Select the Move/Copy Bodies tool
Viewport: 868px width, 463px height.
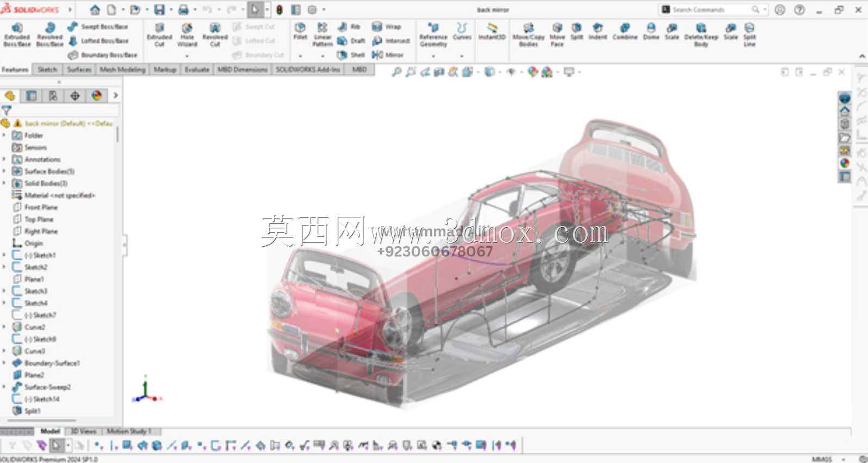tap(528, 35)
